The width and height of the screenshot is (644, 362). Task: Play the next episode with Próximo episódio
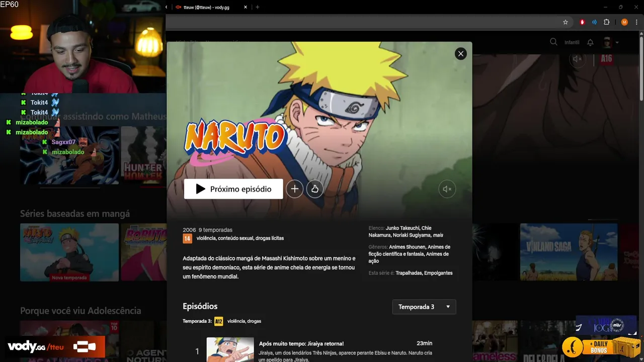233,189
